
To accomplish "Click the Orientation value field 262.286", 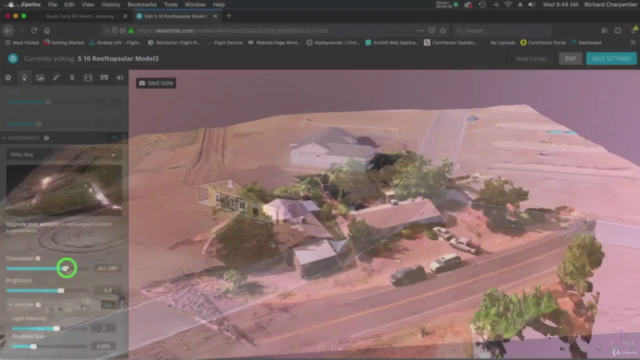I will click(x=107, y=269).
